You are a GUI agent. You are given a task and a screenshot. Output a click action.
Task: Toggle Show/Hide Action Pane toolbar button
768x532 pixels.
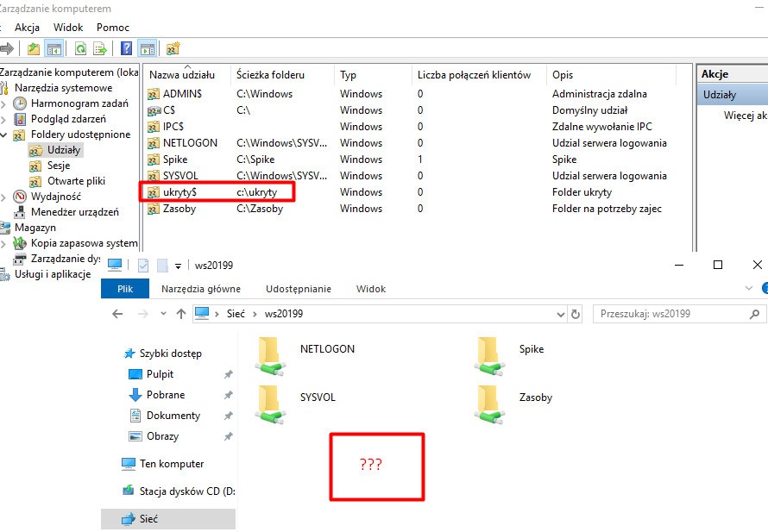147,48
